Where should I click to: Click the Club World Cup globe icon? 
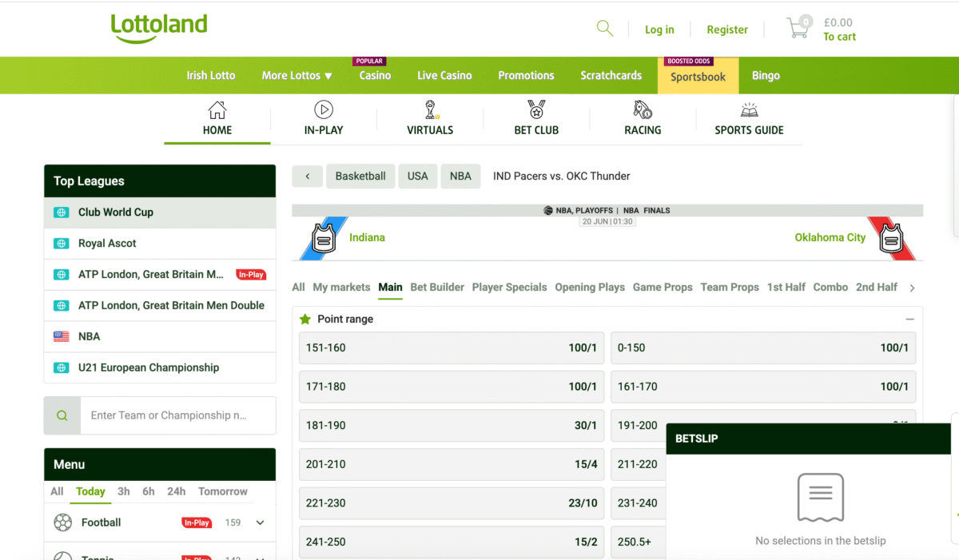click(61, 212)
